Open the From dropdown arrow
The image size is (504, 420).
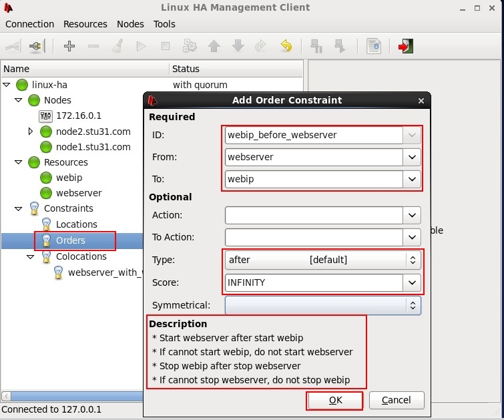pos(412,157)
